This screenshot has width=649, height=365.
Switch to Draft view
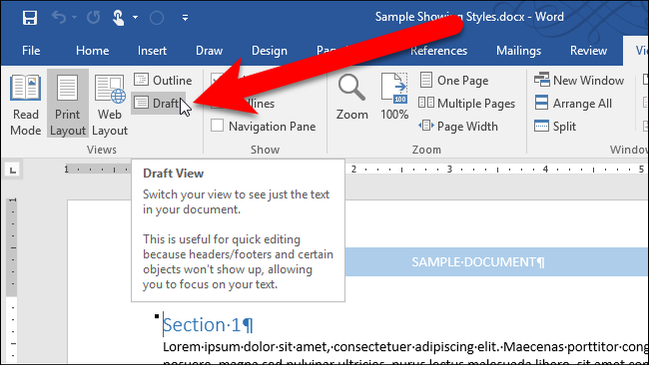pos(158,103)
